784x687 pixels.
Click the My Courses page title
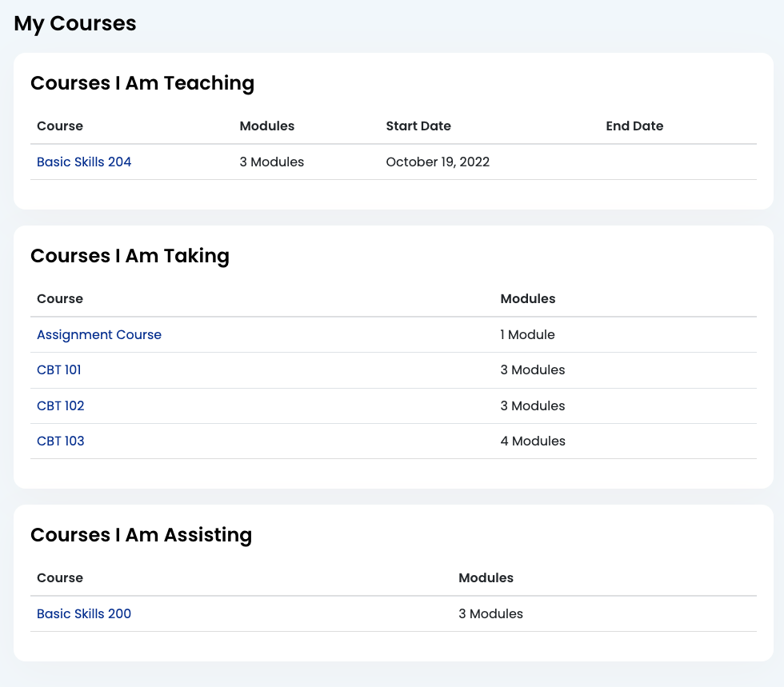pyautogui.click(x=75, y=23)
